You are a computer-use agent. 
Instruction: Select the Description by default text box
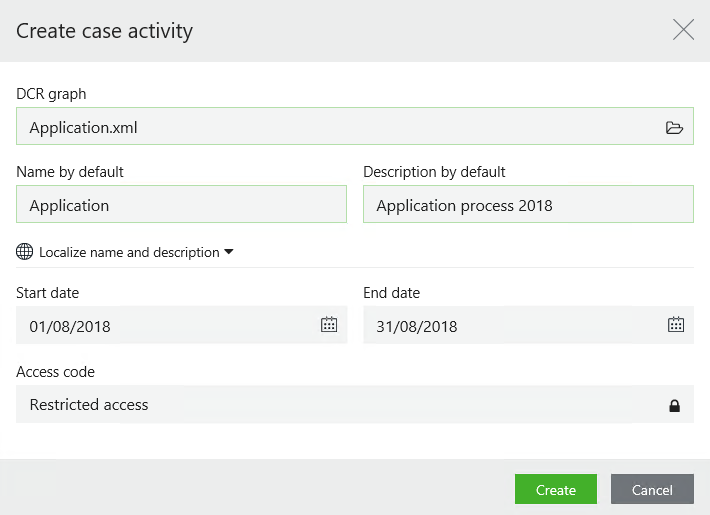coord(527,205)
